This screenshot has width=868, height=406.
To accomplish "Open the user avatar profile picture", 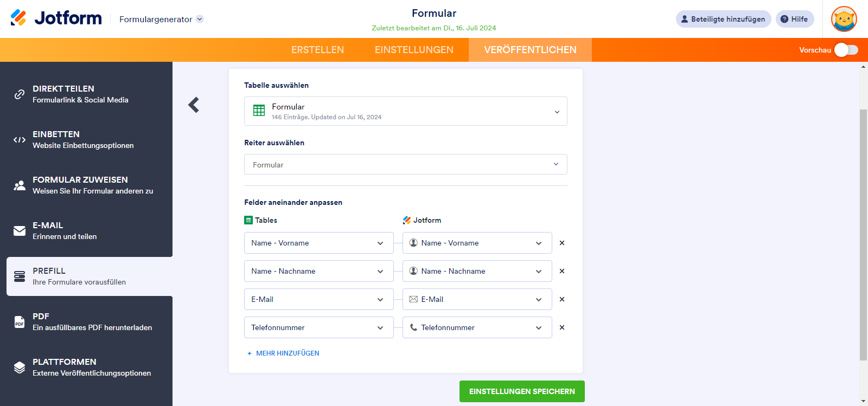I will [844, 19].
